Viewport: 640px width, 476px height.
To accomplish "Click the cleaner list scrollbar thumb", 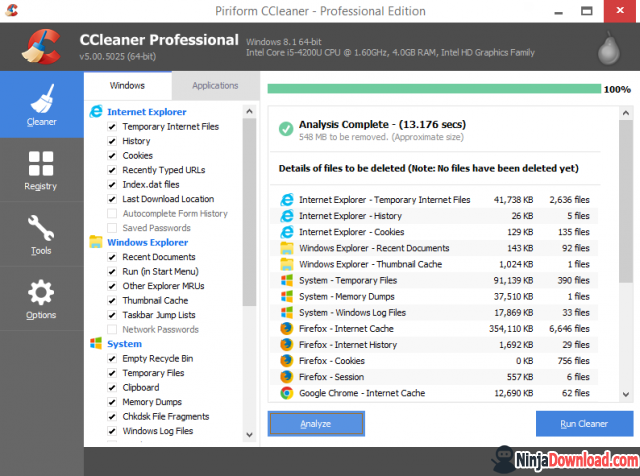I will pos(249,212).
